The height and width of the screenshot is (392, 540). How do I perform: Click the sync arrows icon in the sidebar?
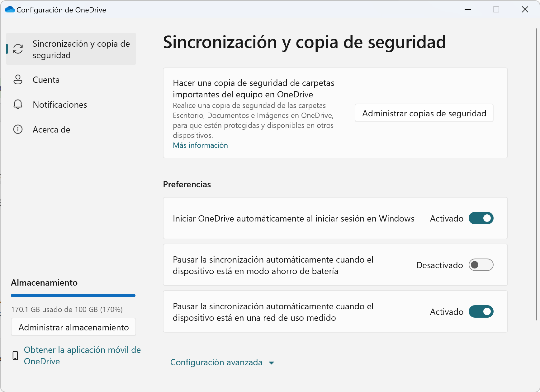(18, 49)
